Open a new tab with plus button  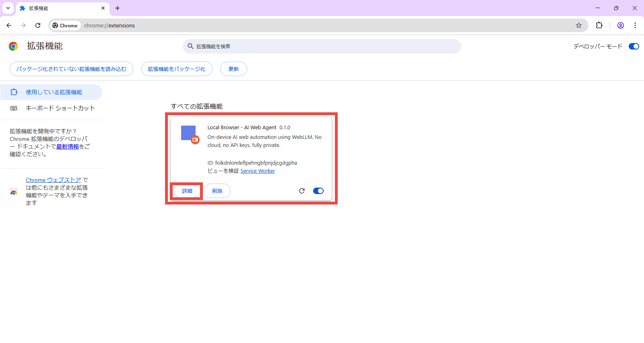pos(118,8)
